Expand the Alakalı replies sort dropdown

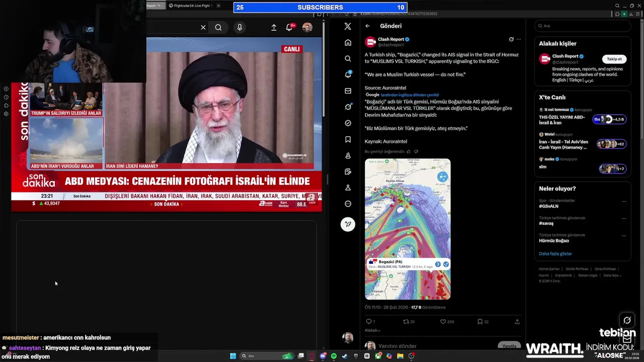click(x=372, y=330)
